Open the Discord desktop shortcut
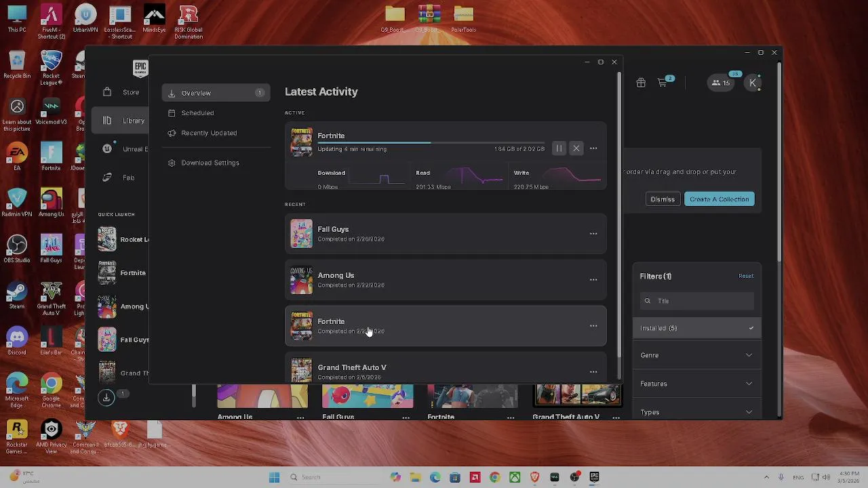This screenshot has height=488, width=868. coord(17,341)
